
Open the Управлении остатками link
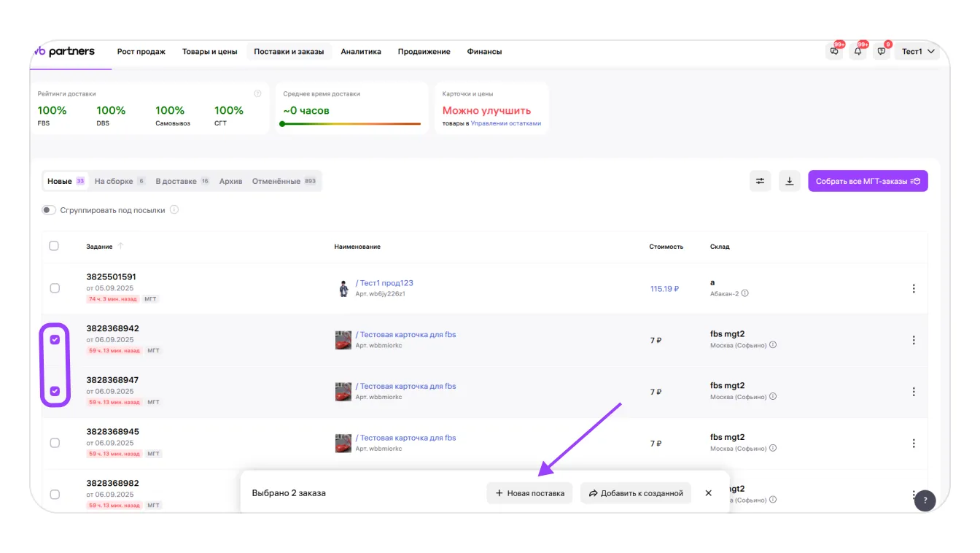506,123
